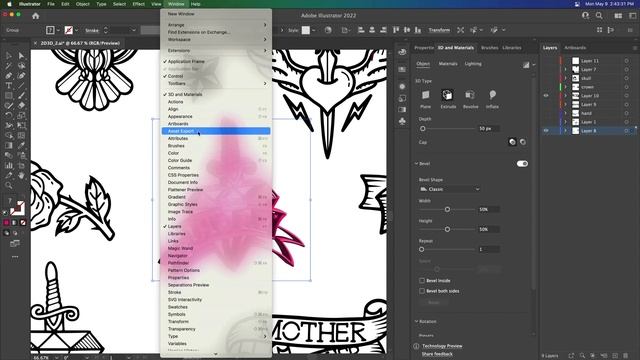640x360 pixels.
Task: Open the Arrange Documents icon
Action: 618,16
